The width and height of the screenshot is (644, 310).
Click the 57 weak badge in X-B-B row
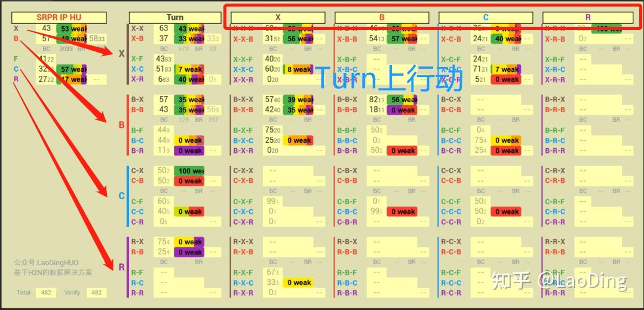click(402, 39)
